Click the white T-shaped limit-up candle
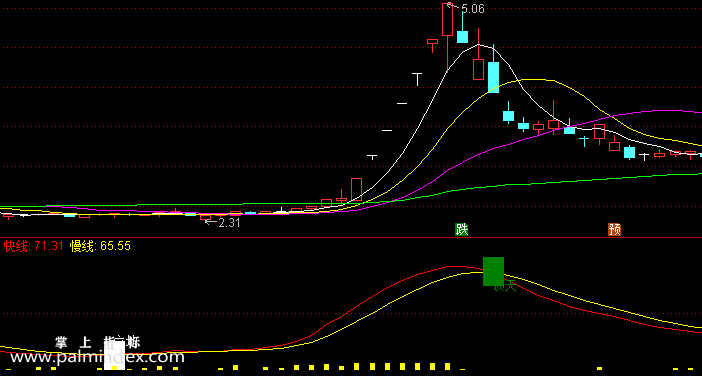 (x=417, y=79)
